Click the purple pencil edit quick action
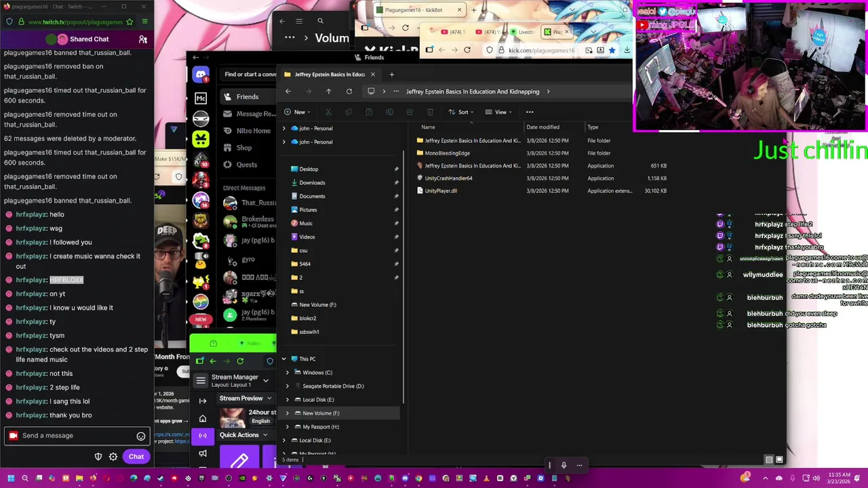868x488 pixels. pyautogui.click(x=239, y=458)
